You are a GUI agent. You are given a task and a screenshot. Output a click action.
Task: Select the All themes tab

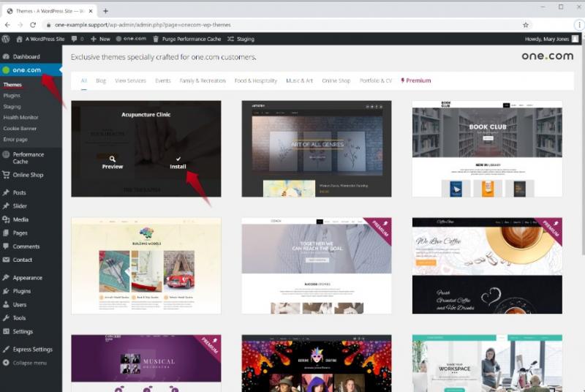[x=84, y=80]
